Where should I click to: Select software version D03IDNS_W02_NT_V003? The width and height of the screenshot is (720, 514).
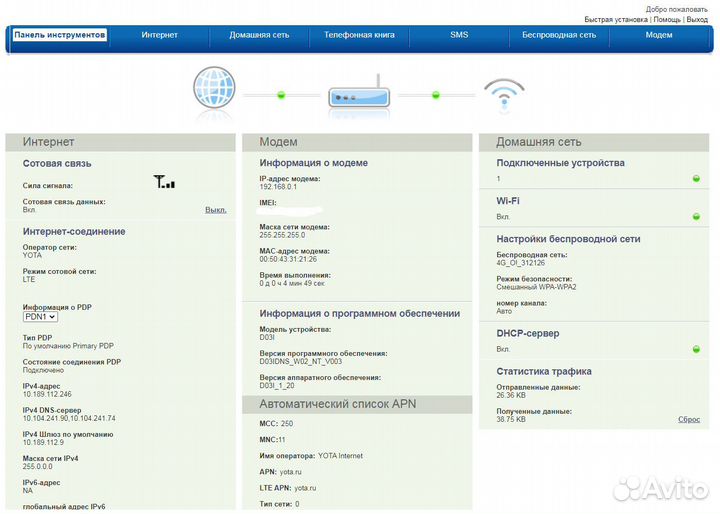301,361
